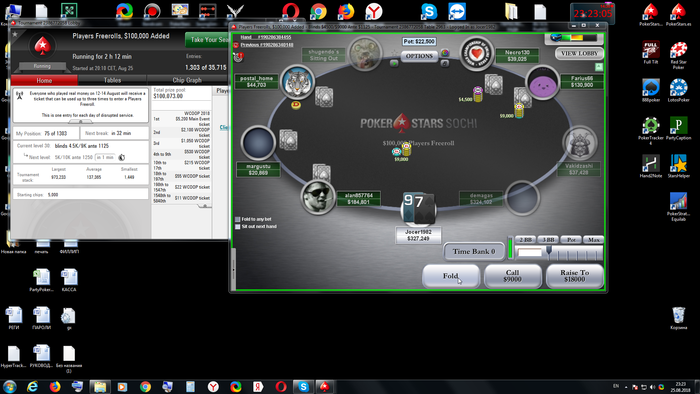Click the red icon beside Previous hand

(236, 45)
